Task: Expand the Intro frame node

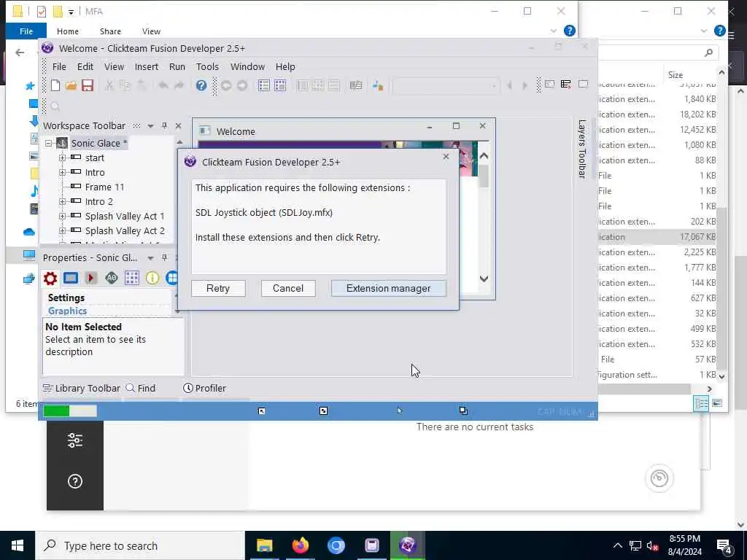Action: 62,172
